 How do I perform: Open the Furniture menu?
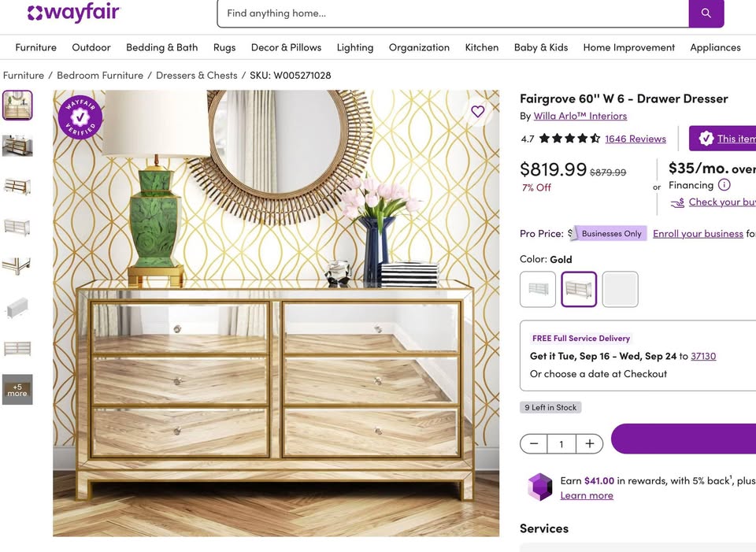coord(35,47)
